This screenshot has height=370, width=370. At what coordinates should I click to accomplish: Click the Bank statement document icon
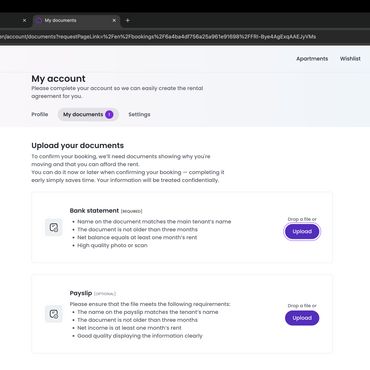pyautogui.click(x=54, y=228)
